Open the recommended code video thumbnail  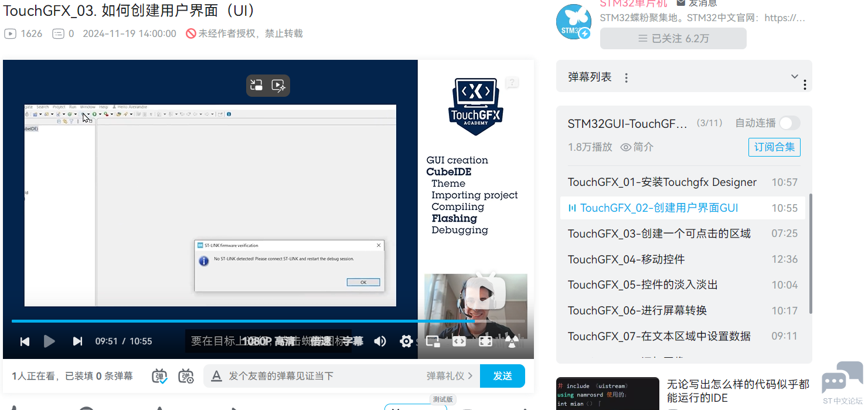click(608, 394)
